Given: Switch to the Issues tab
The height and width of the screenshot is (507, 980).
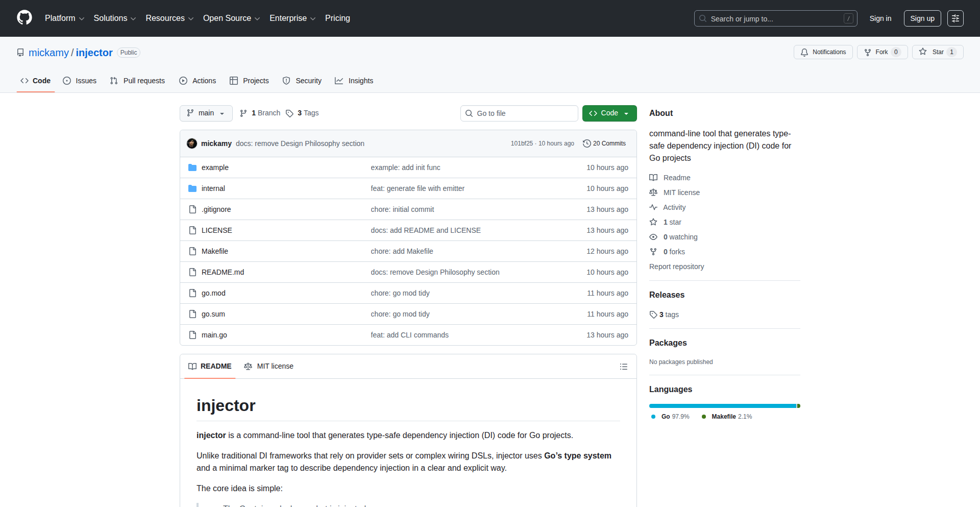Looking at the screenshot, I should tap(80, 81).
